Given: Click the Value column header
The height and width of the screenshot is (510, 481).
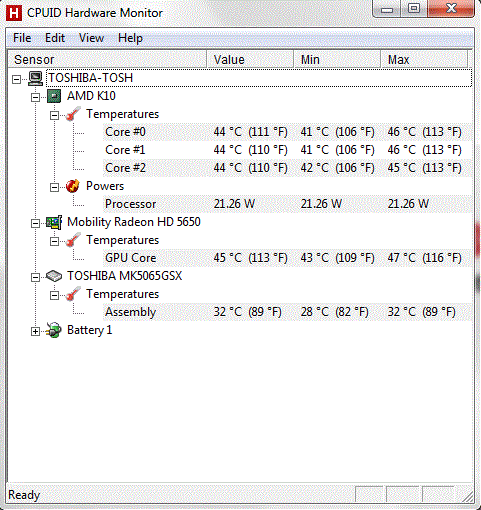Looking at the screenshot, I should tap(250, 60).
